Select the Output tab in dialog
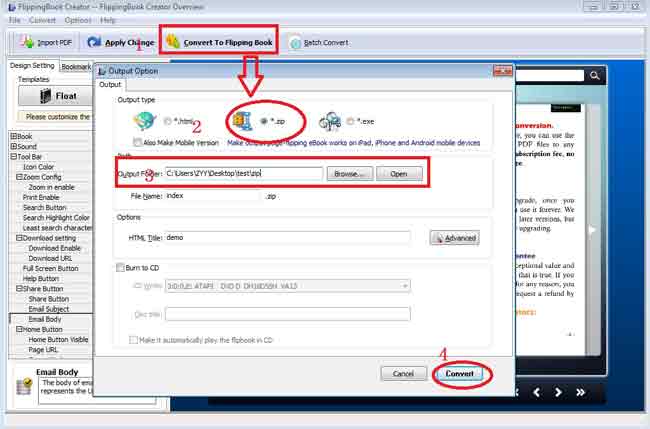This screenshot has height=429, width=650. coord(110,85)
